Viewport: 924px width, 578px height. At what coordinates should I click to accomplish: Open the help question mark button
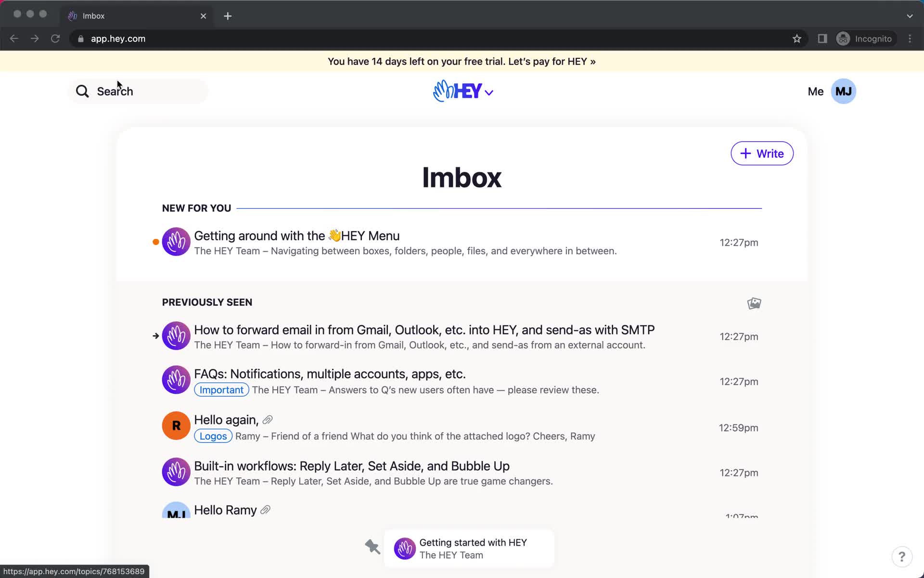click(x=901, y=557)
